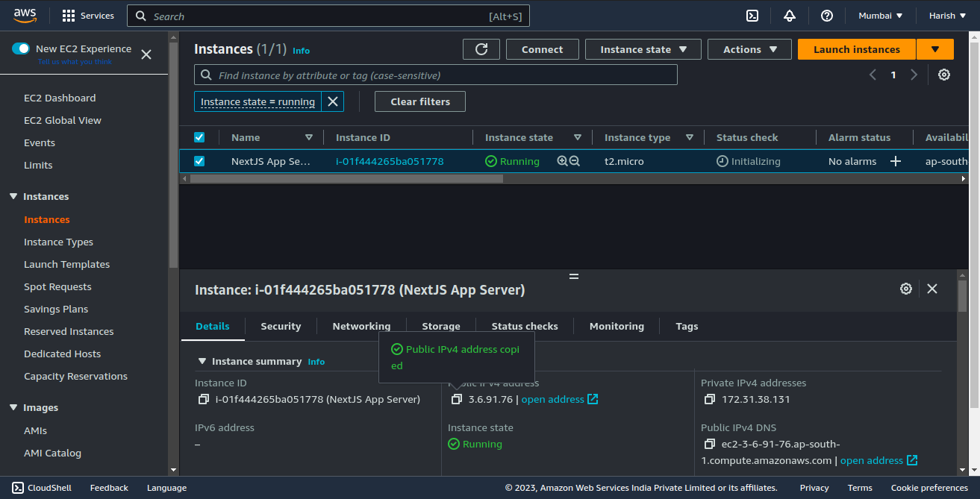Remove the Instance state = running filter
The height and width of the screenshot is (499, 980).
(x=333, y=101)
